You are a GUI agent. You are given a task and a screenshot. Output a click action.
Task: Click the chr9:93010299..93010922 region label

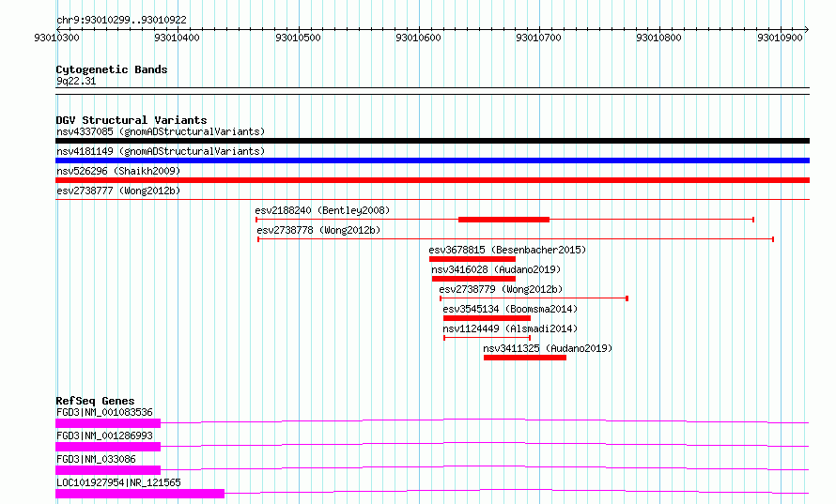(121, 21)
